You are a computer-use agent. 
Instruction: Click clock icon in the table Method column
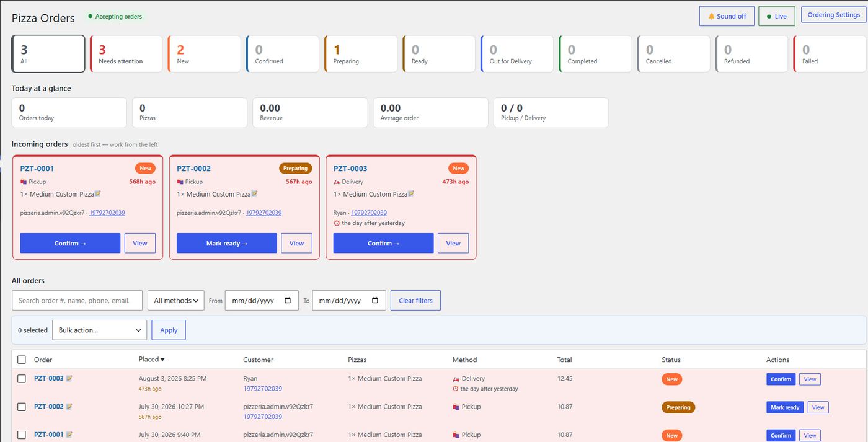pyautogui.click(x=456, y=389)
